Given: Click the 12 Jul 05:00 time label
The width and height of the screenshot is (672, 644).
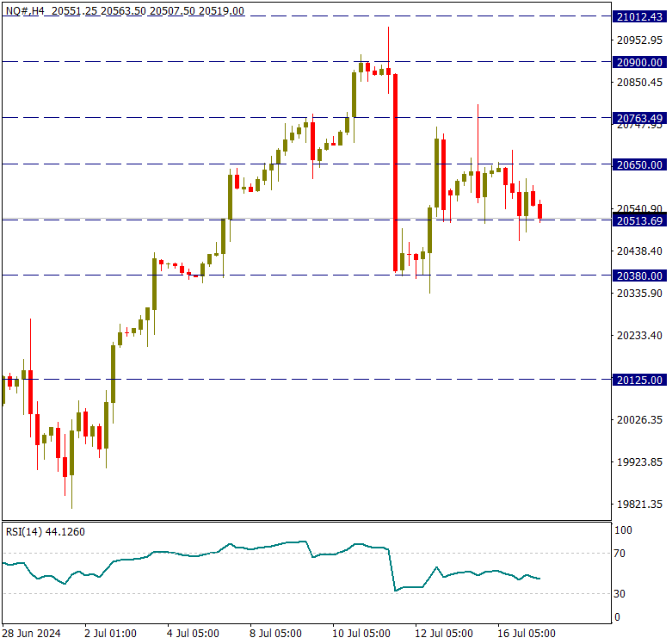Looking at the screenshot, I should pos(444,634).
